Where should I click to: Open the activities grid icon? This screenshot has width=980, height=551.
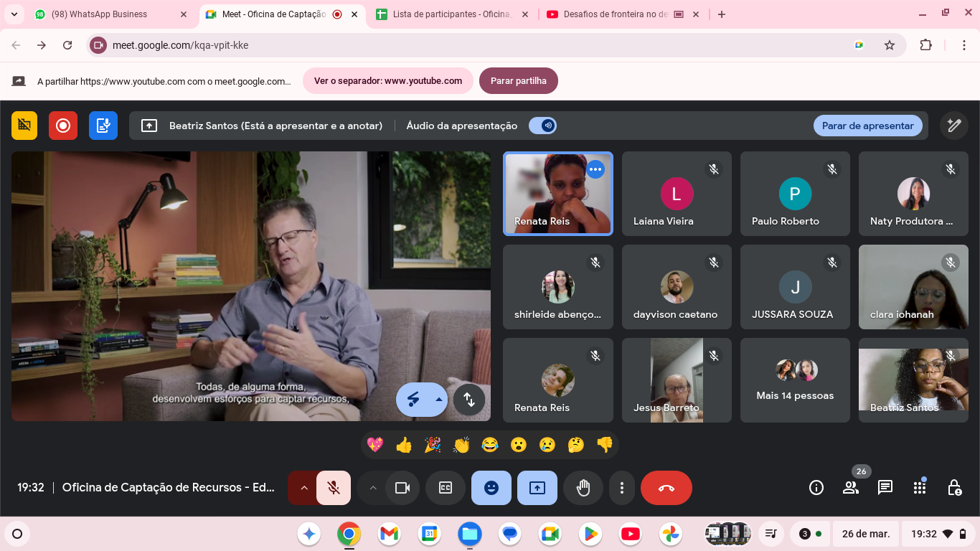pyautogui.click(x=920, y=488)
